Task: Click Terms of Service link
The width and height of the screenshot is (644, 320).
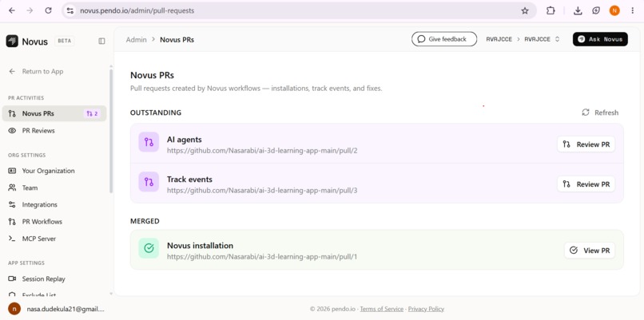Action: [382, 309]
